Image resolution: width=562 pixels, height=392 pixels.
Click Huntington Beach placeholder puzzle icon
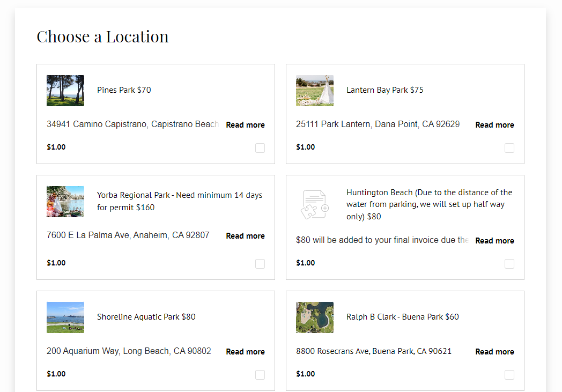[315, 205]
